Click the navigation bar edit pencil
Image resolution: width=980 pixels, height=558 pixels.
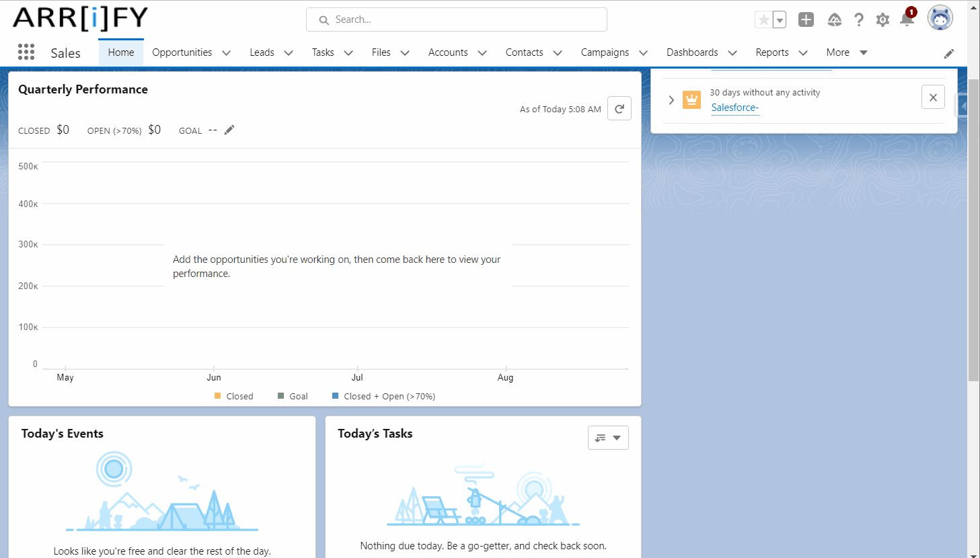(x=949, y=54)
